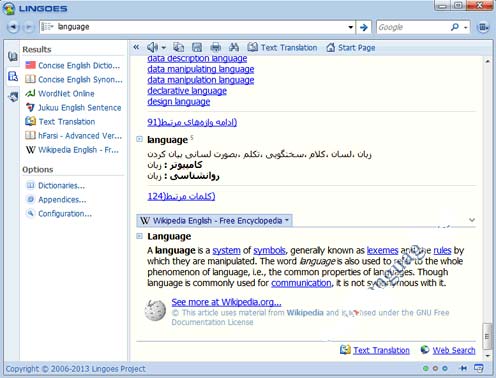
Task: Follow 'data manipulating language' link
Action: click(x=201, y=69)
